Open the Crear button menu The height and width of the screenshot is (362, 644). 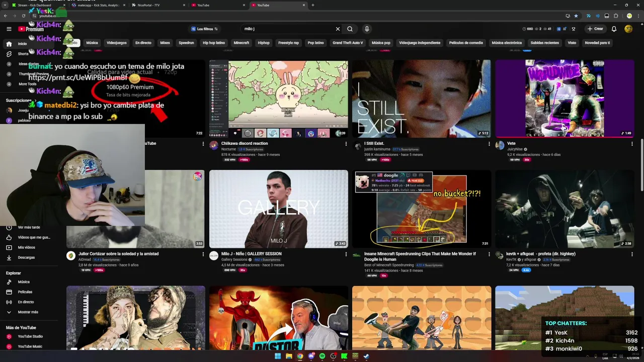coord(595,29)
